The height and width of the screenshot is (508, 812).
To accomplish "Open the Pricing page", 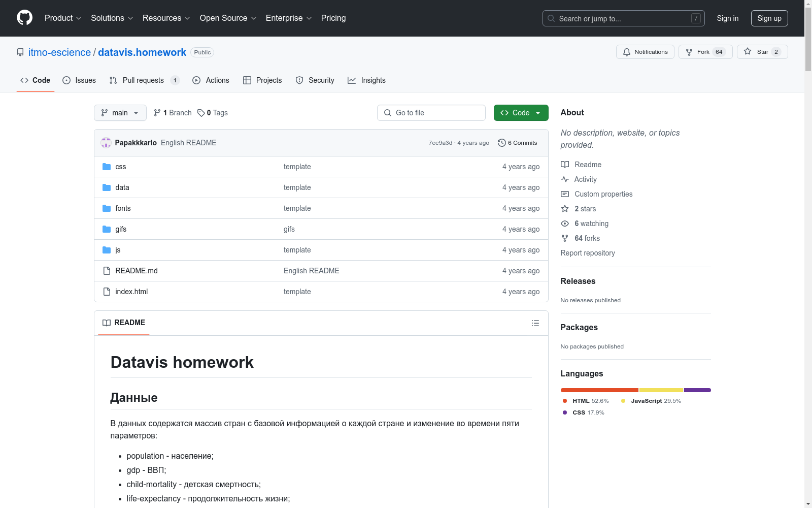I will (333, 18).
